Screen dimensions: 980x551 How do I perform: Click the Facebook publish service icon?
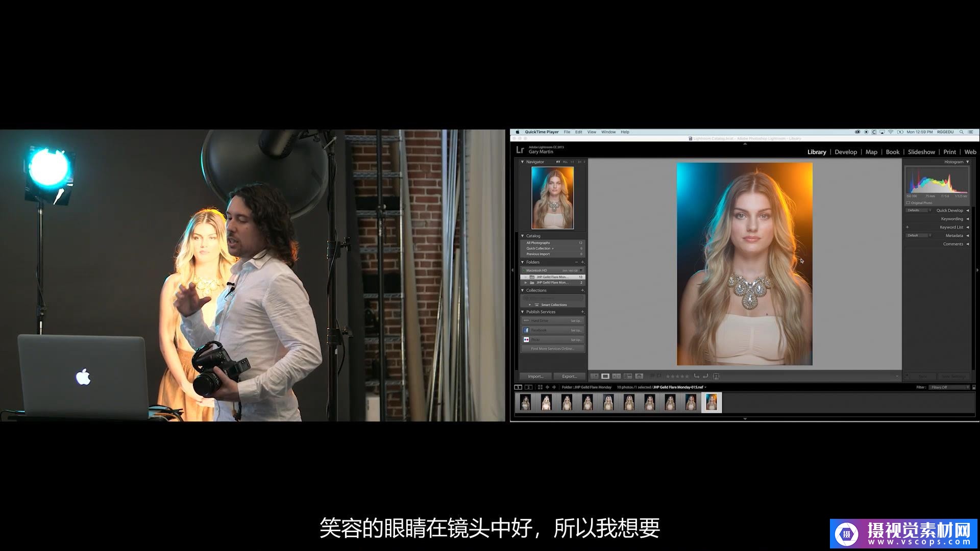click(x=526, y=330)
